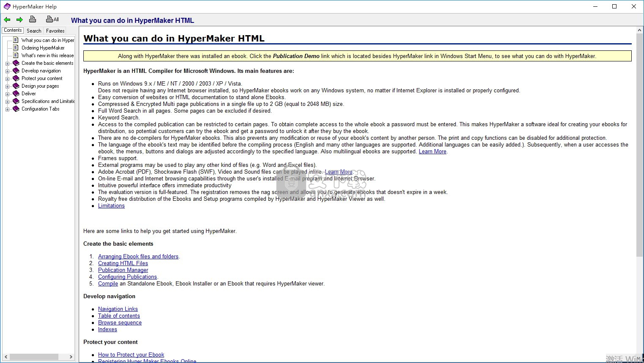Click contents tree horizontal scrollbar thumb
The image size is (644, 363).
pos(34,357)
